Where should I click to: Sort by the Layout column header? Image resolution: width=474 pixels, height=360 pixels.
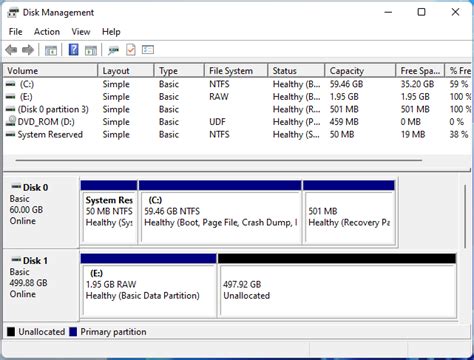click(x=126, y=71)
